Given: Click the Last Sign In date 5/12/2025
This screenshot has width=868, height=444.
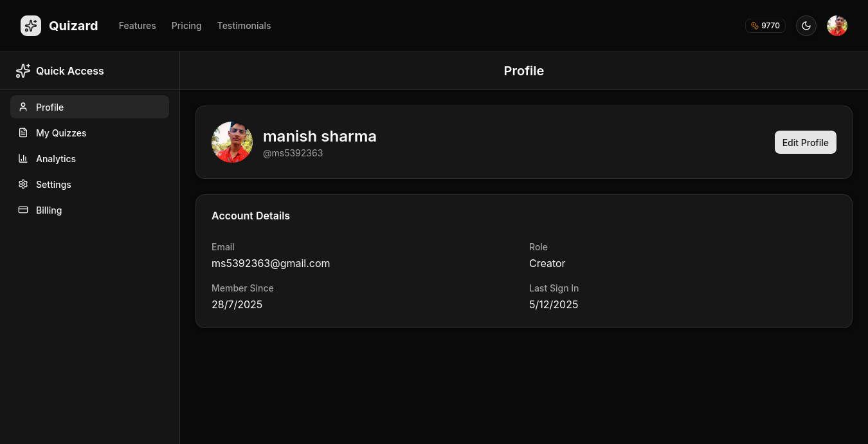Looking at the screenshot, I should click(x=554, y=304).
